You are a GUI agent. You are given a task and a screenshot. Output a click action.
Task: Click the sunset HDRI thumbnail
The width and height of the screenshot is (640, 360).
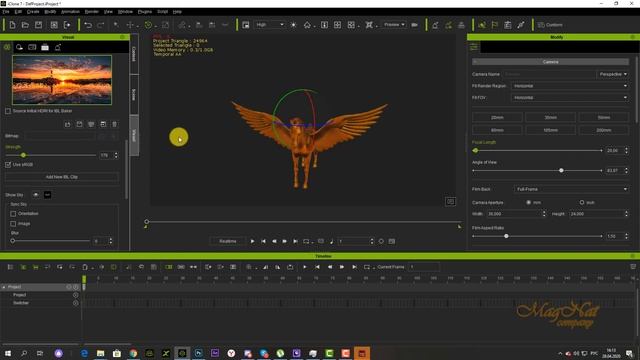click(62, 80)
